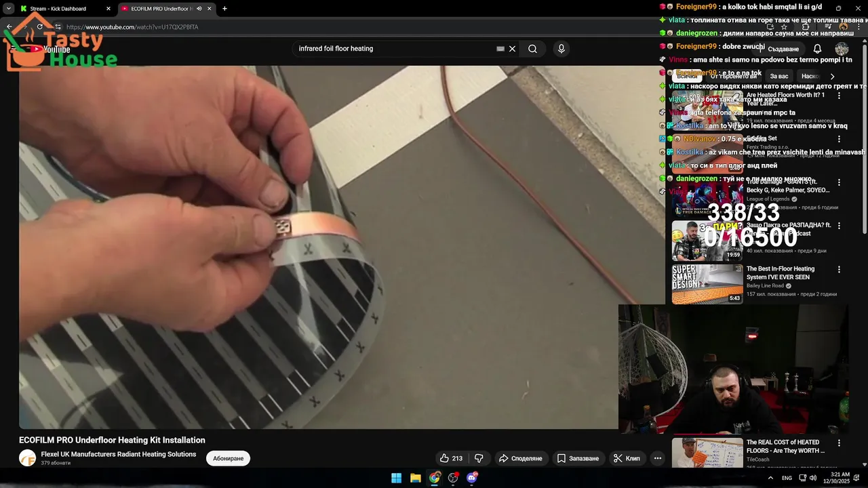Close the Stream - Kick Dashboard tab

tap(108, 9)
